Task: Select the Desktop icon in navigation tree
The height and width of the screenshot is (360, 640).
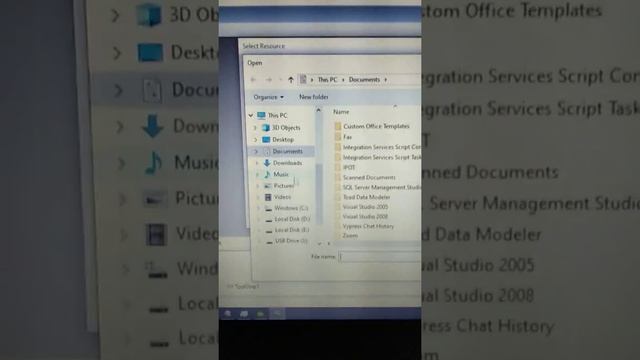Action: coord(266,140)
